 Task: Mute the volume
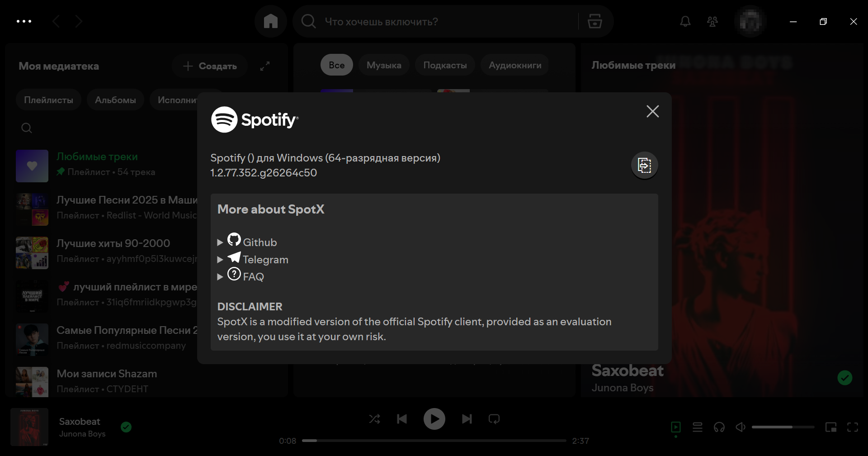(x=741, y=427)
